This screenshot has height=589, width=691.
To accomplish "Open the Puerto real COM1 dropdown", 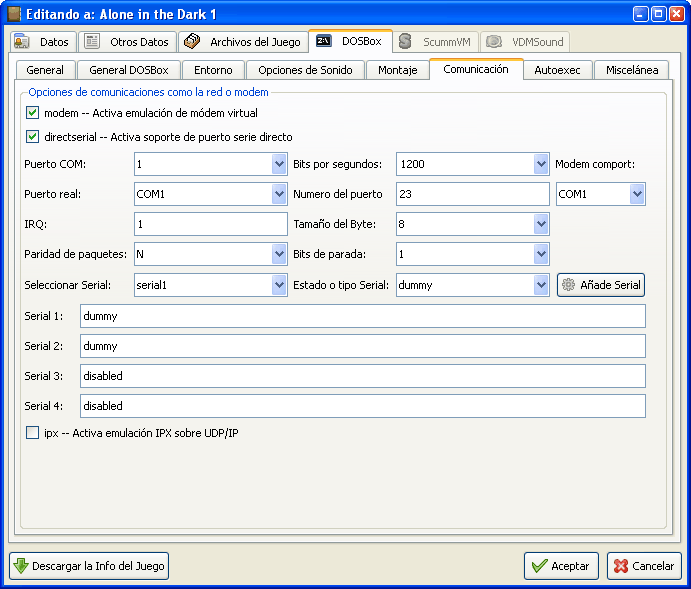I will point(279,194).
